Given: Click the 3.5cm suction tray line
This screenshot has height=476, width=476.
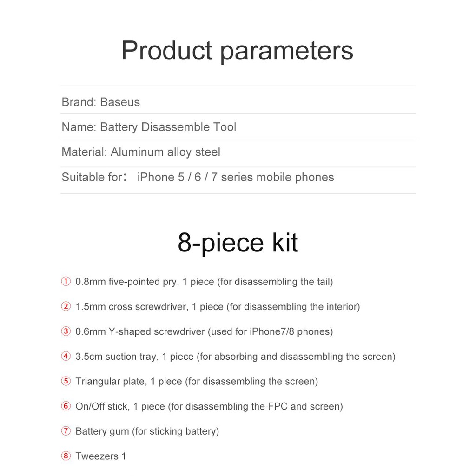Looking at the screenshot, I should tap(236, 357).
